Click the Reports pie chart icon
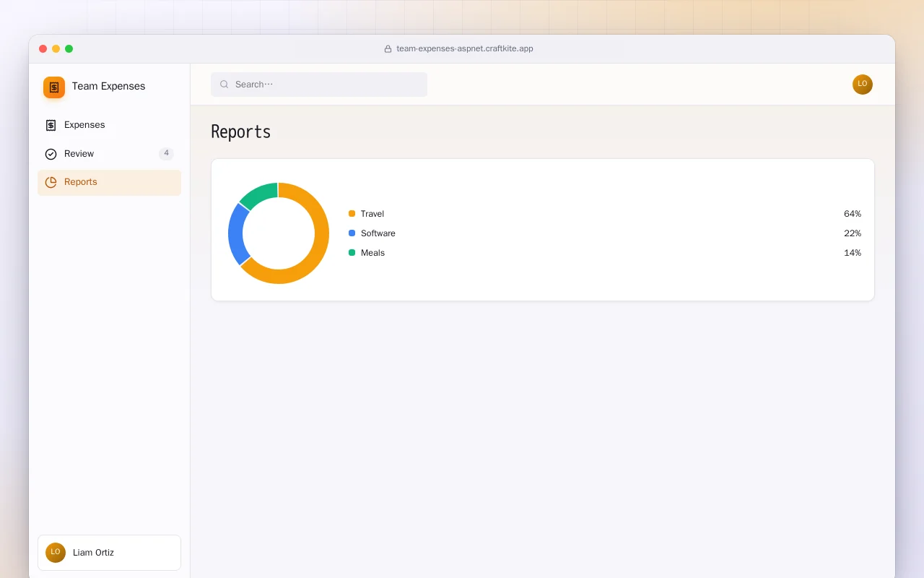The image size is (924, 578). (x=51, y=182)
